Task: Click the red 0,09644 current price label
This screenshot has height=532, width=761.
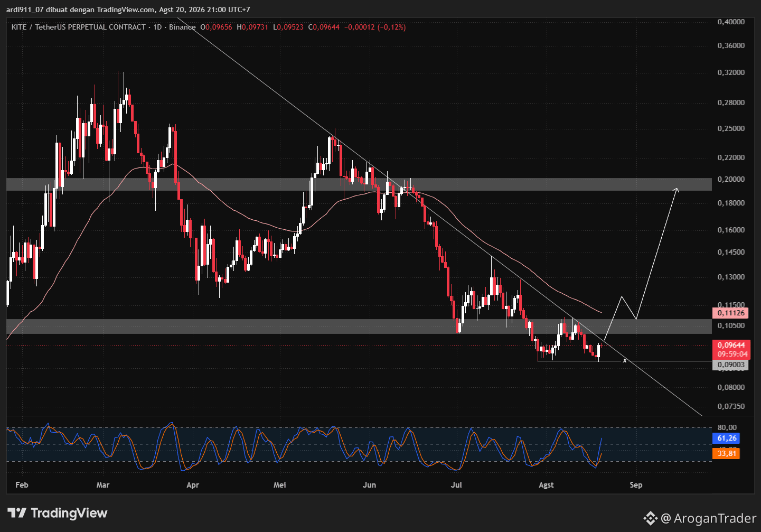Action: point(730,345)
